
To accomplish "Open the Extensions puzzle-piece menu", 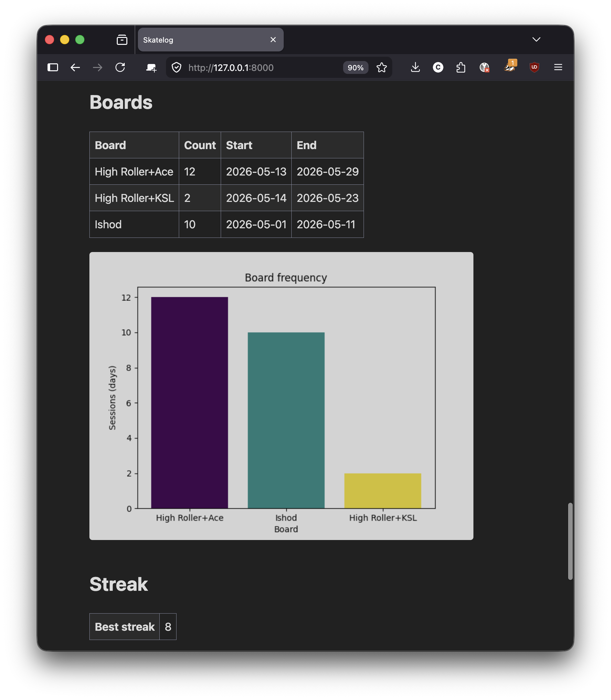I will pyautogui.click(x=461, y=68).
